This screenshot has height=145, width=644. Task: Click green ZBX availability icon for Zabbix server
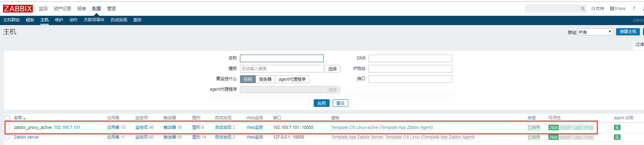click(553, 137)
